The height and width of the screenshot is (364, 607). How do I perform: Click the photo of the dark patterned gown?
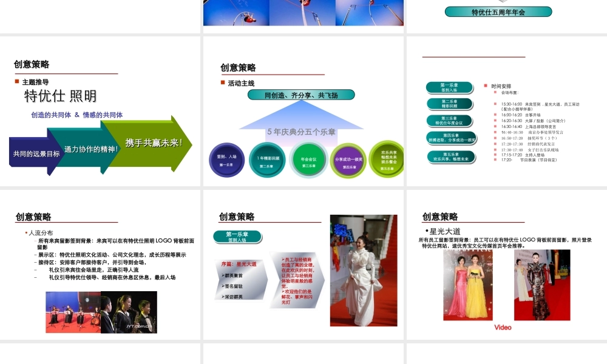coord(542,285)
